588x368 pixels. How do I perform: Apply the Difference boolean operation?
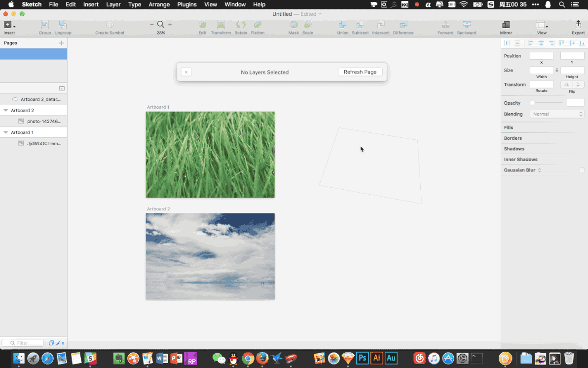(403, 25)
